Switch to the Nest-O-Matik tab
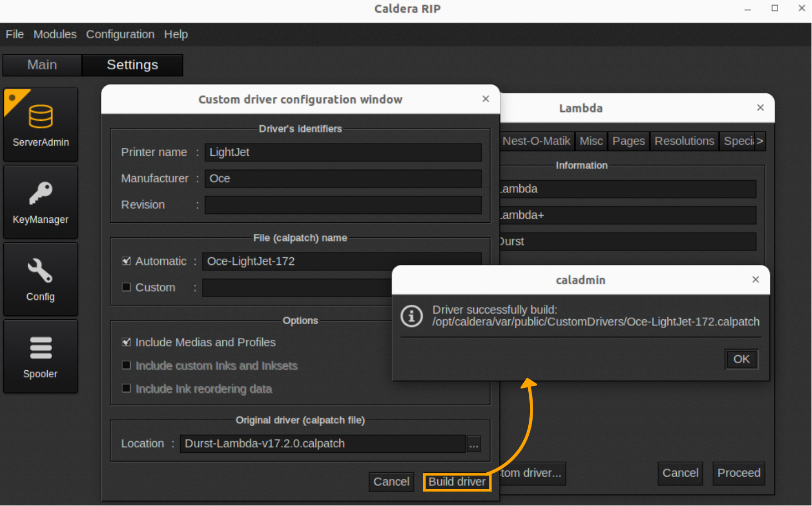This screenshot has height=506, width=812. coord(537,141)
